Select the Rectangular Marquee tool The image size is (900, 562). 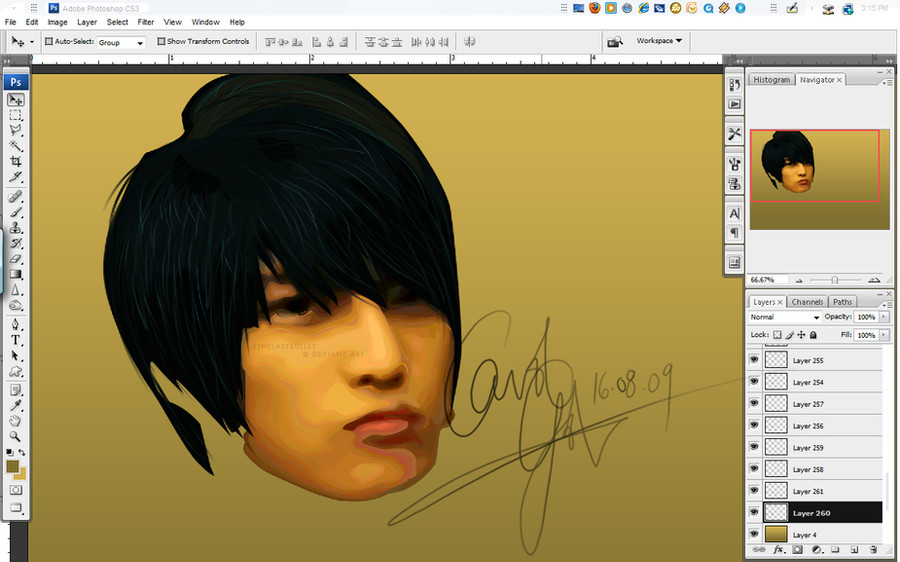pyautogui.click(x=15, y=115)
